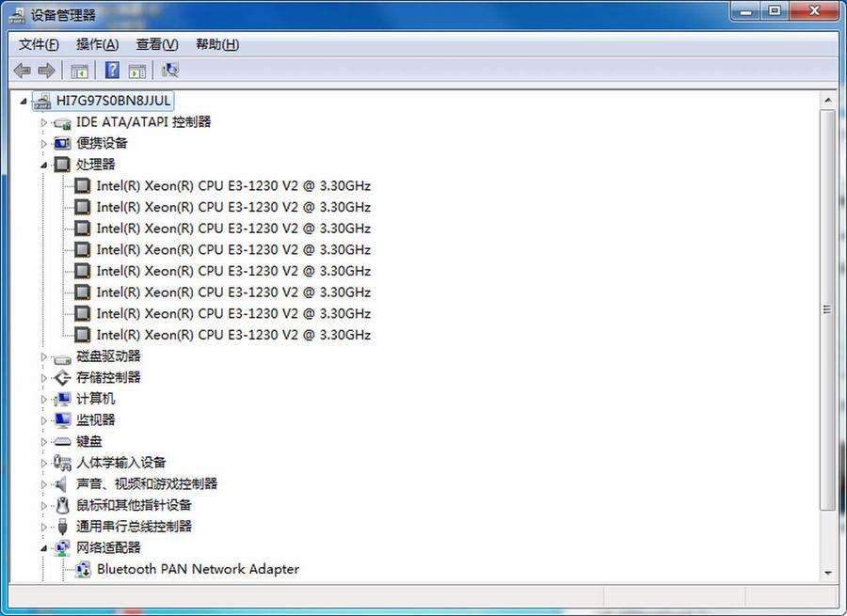
Task: Click the 鼠标和其他指针设备 mouse icon
Action: point(63,505)
